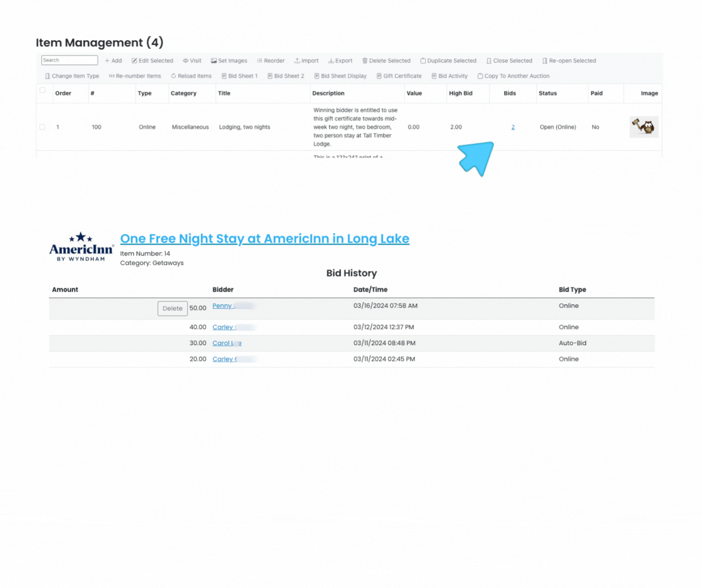The image size is (702, 588).
Task: Click the 20.00 bid amount
Action: (198, 359)
